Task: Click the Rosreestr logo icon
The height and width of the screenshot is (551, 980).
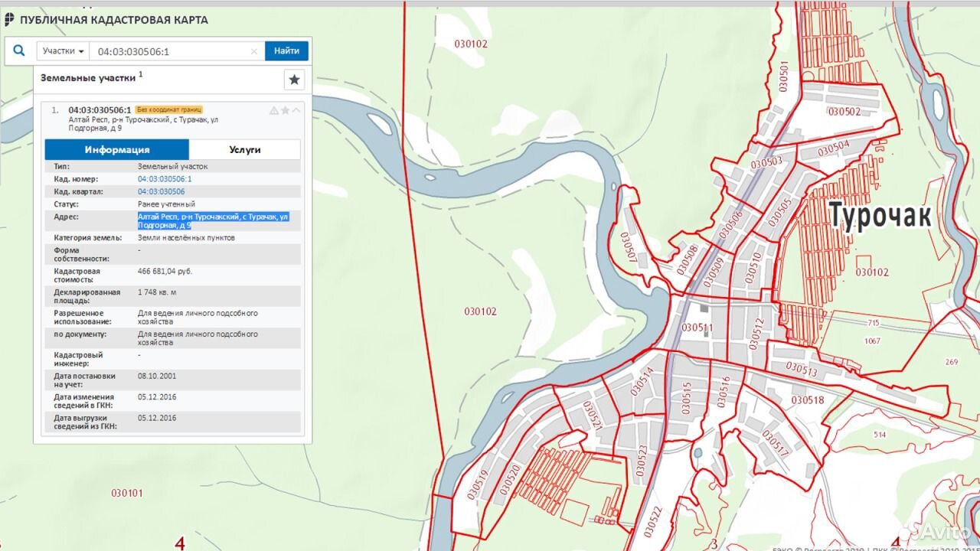Action: [10, 19]
